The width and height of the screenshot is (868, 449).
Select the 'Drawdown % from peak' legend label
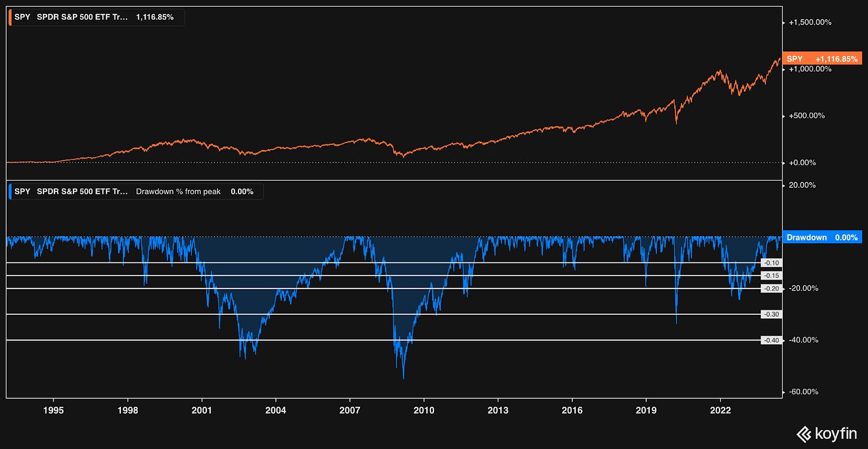coord(178,191)
